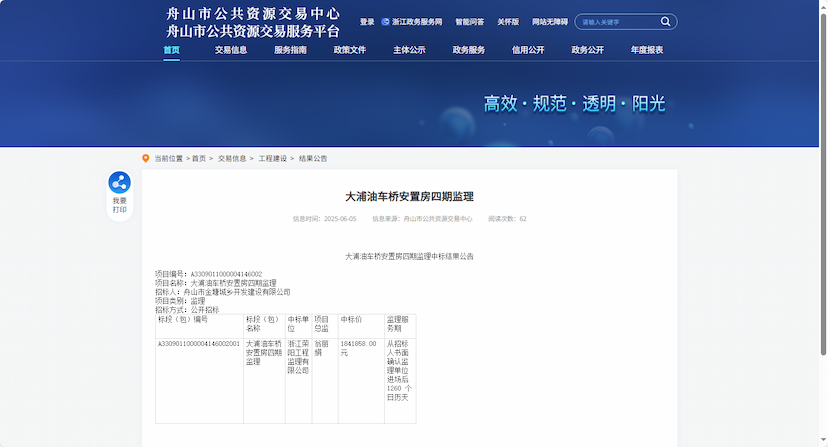Click 交易信息 in the breadcrumb
828x447 pixels.
[232, 159]
